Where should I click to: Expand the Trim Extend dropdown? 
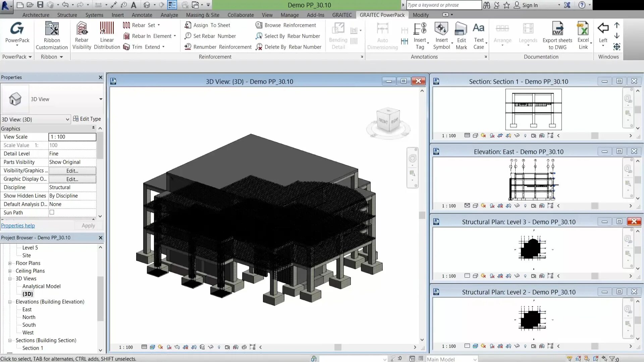pyautogui.click(x=163, y=47)
